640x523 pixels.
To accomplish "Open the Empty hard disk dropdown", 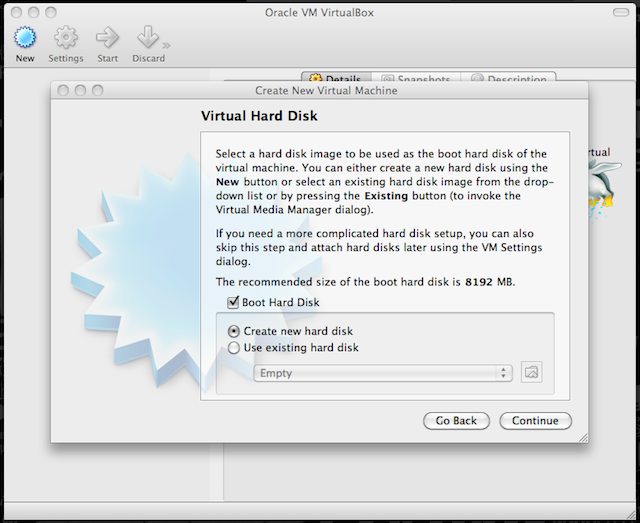I will (x=383, y=373).
